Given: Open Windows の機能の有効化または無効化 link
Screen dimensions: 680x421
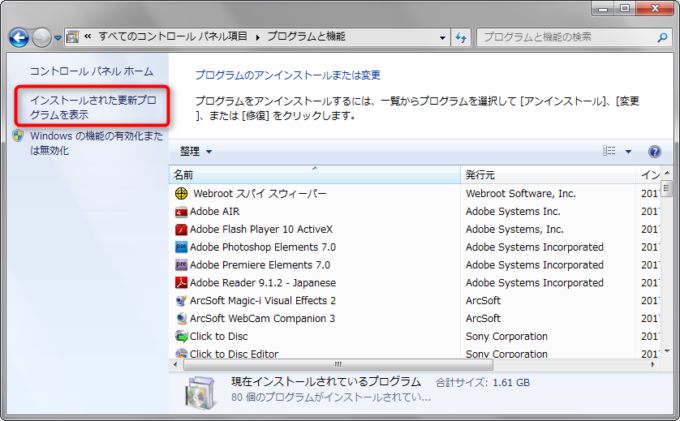Looking at the screenshot, I should pyautogui.click(x=92, y=143).
